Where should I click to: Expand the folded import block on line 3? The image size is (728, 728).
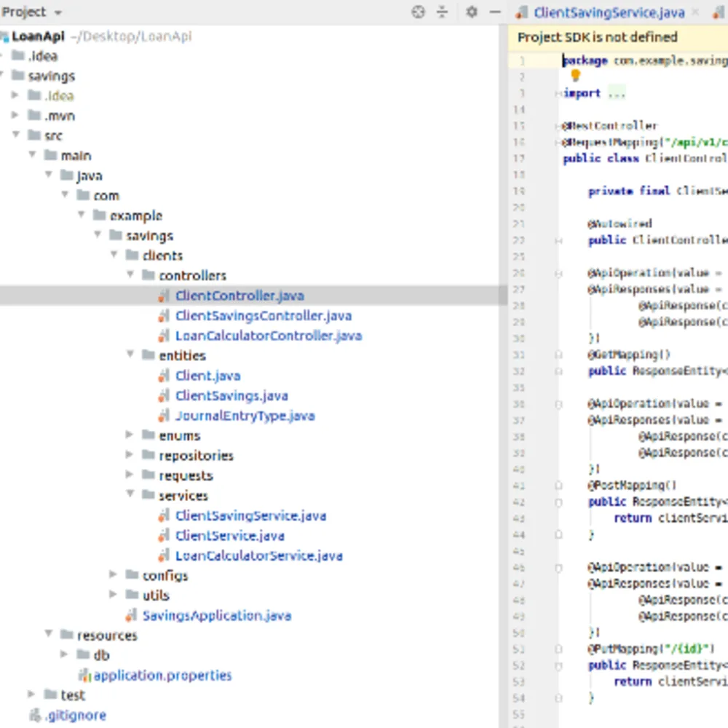(x=617, y=93)
